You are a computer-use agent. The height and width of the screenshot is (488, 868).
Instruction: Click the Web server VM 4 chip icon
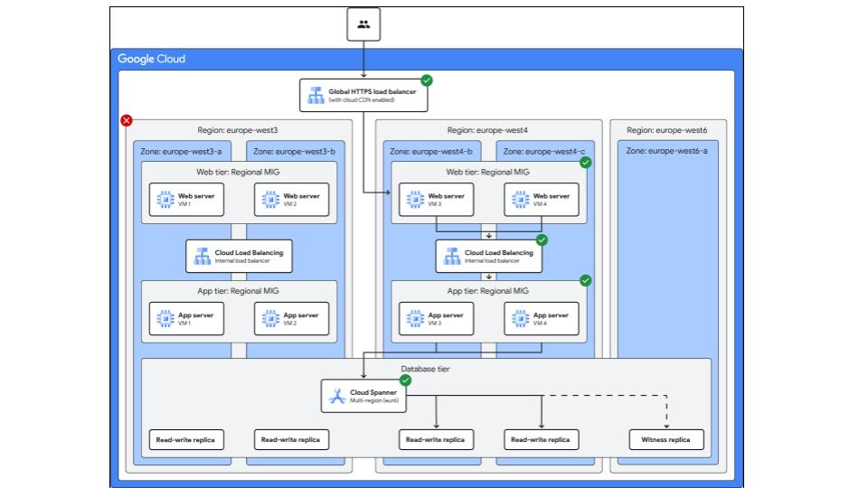pyautogui.click(x=521, y=199)
